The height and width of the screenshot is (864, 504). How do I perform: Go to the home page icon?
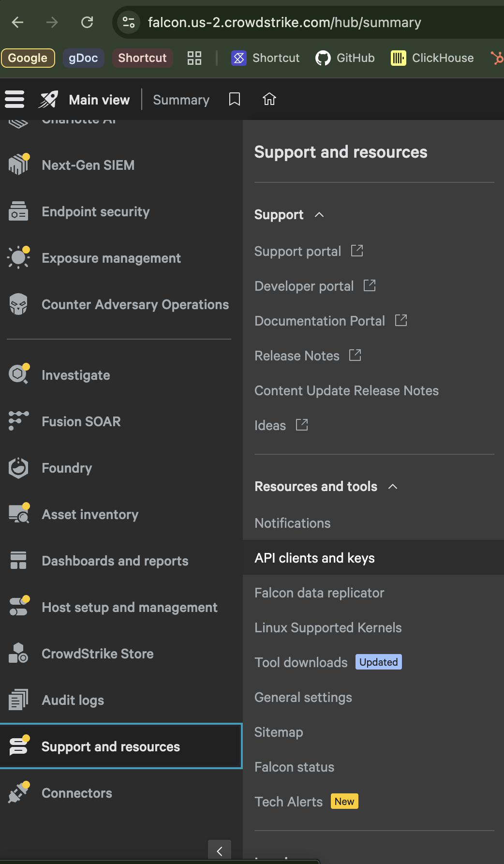point(269,99)
